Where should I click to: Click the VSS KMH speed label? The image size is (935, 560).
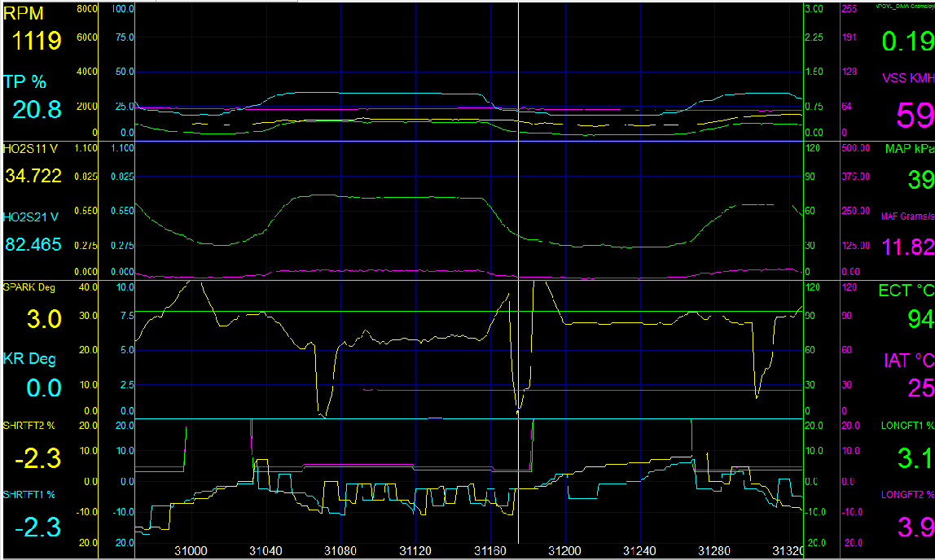(908, 79)
